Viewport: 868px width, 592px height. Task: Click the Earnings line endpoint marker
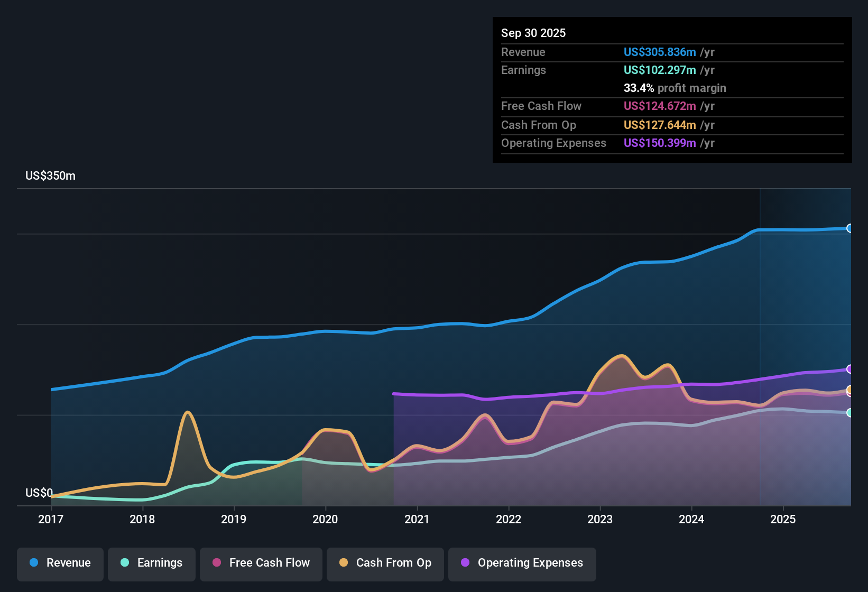[850, 413]
